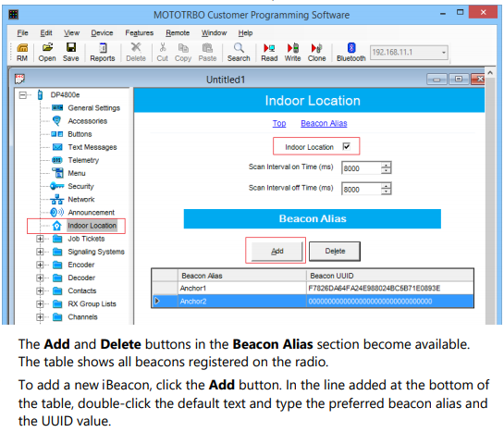This screenshot has height=432, width=504.
Task: Select Announcement in the tree
Action: [91, 213]
